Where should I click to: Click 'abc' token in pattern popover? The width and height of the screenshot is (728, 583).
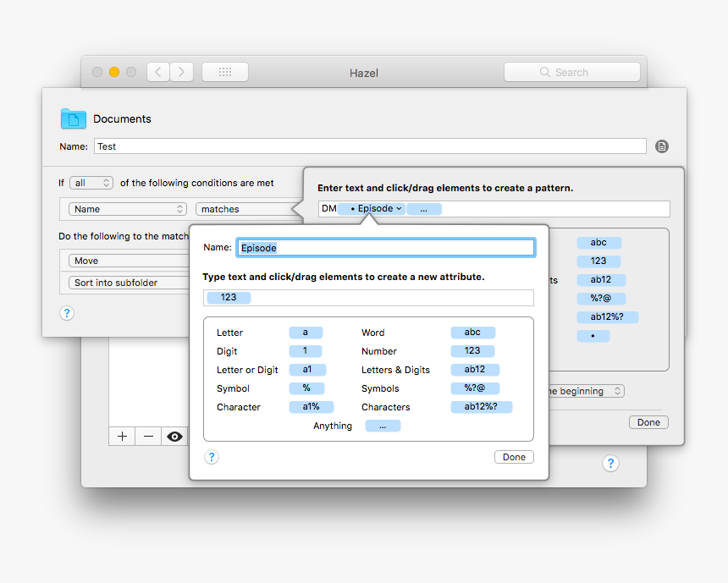pos(599,243)
